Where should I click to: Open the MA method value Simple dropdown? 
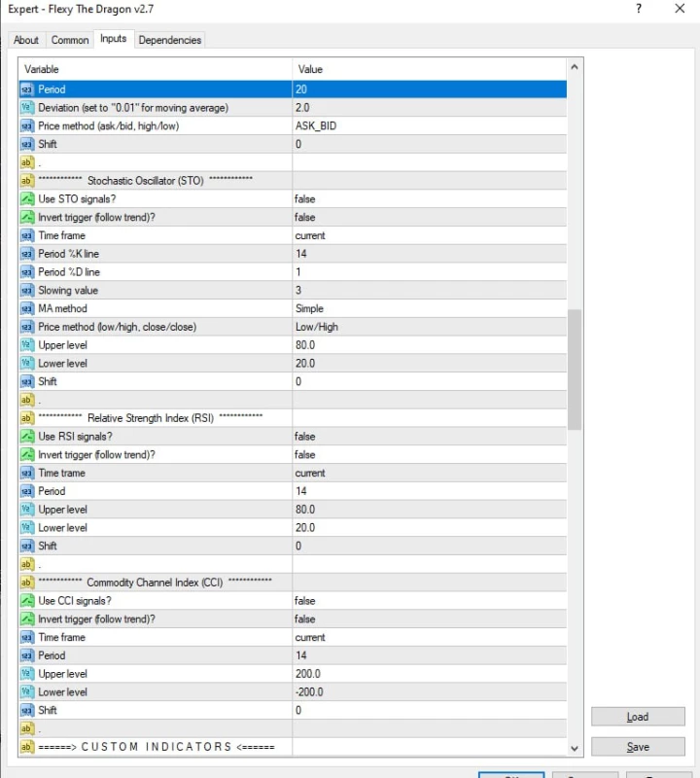click(x=428, y=309)
